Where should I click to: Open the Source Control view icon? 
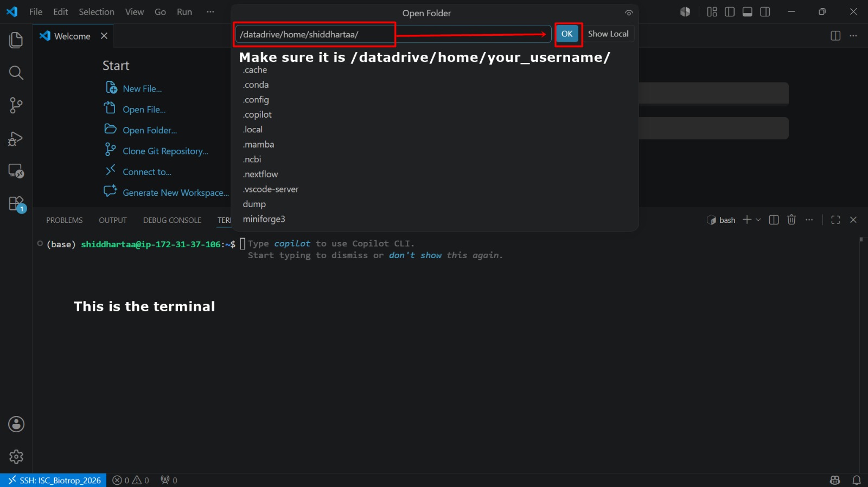click(16, 105)
